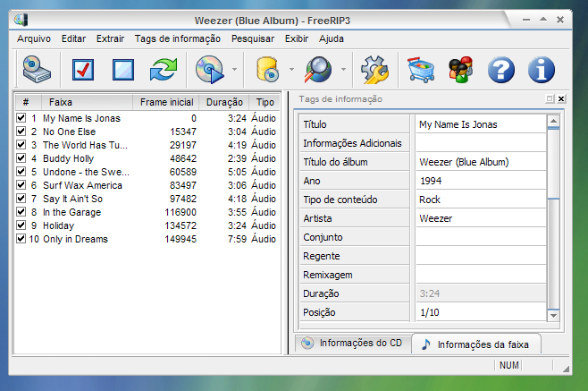The height and width of the screenshot is (391, 588).
Task: Uncheck track 2 No One Else
Action: 21,132
